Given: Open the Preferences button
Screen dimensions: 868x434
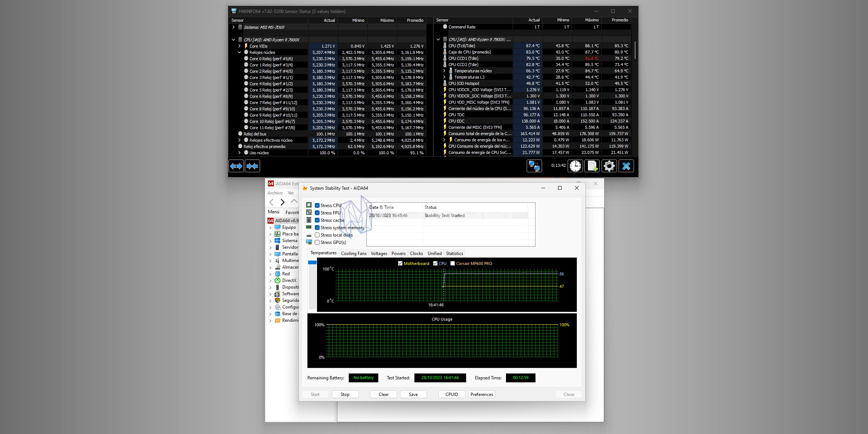Looking at the screenshot, I should tap(482, 395).
